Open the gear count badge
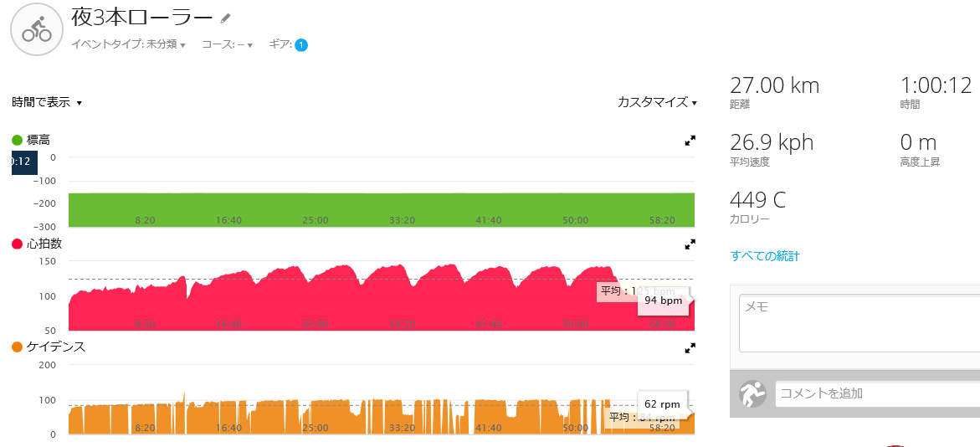 pos(301,45)
